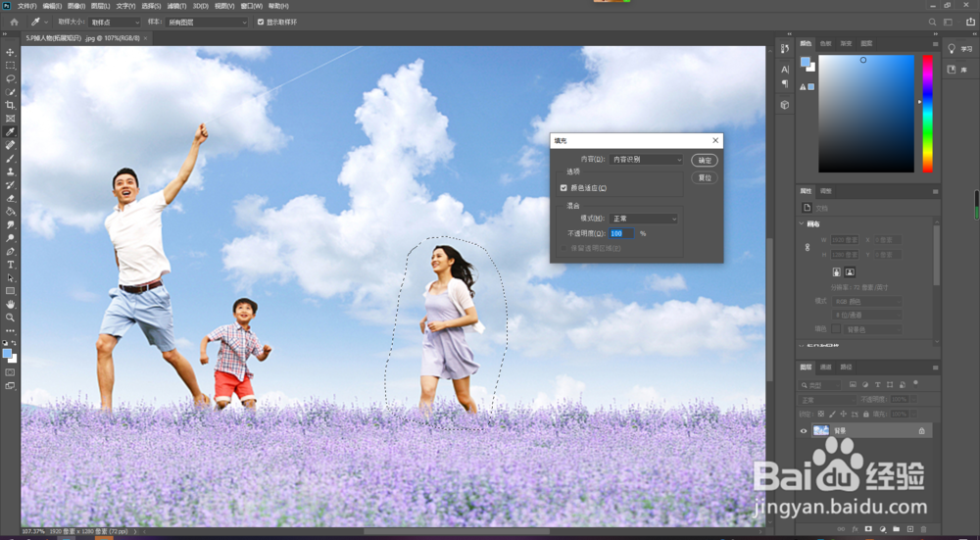This screenshot has width=980, height=540.
Task: Close the 填充 dialog
Action: point(715,140)
